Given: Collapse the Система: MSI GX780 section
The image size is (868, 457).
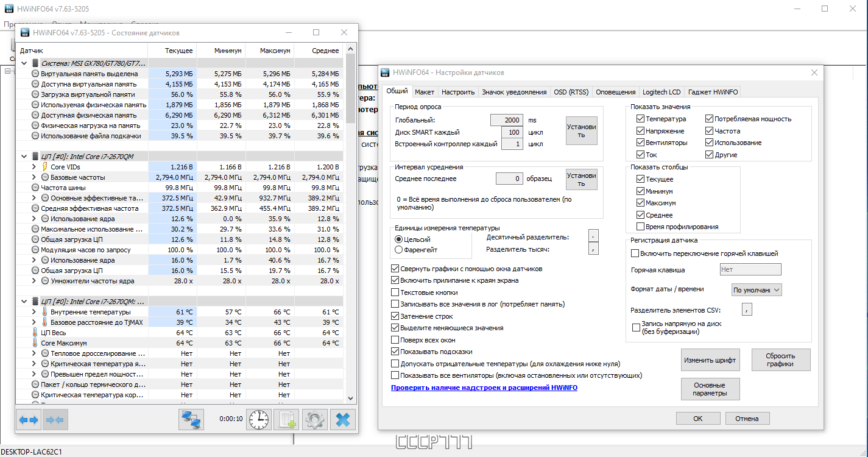Looking at the screenshot, I should [24, 63].
